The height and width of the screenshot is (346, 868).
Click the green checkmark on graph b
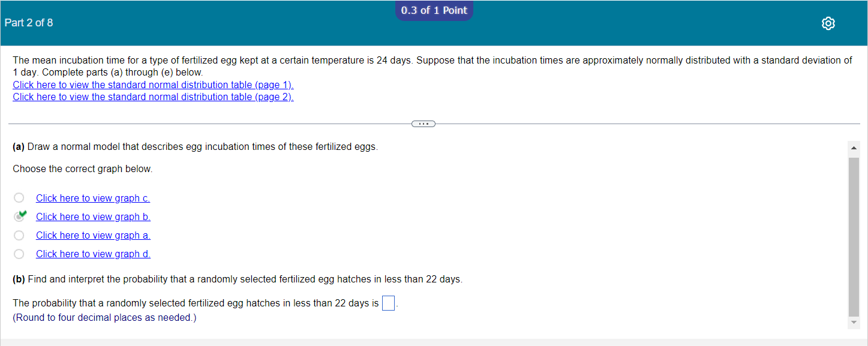(23, 213)
